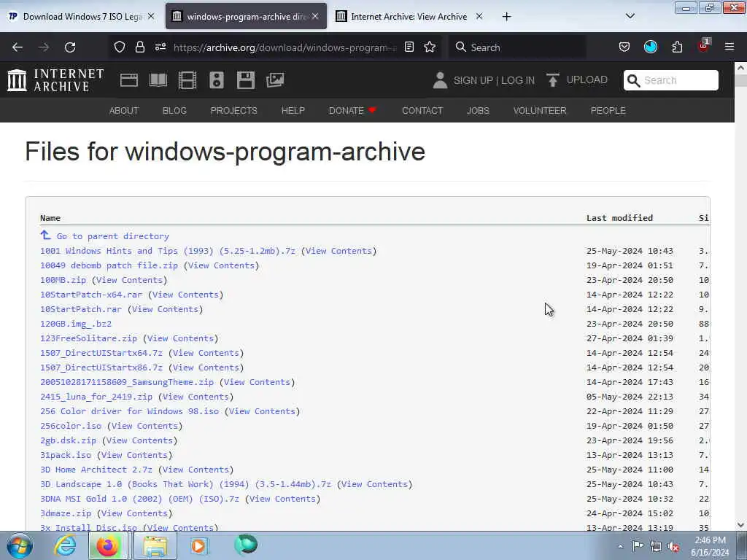Click SIGN UP link
747x560 pixels.
coord(473,80)
